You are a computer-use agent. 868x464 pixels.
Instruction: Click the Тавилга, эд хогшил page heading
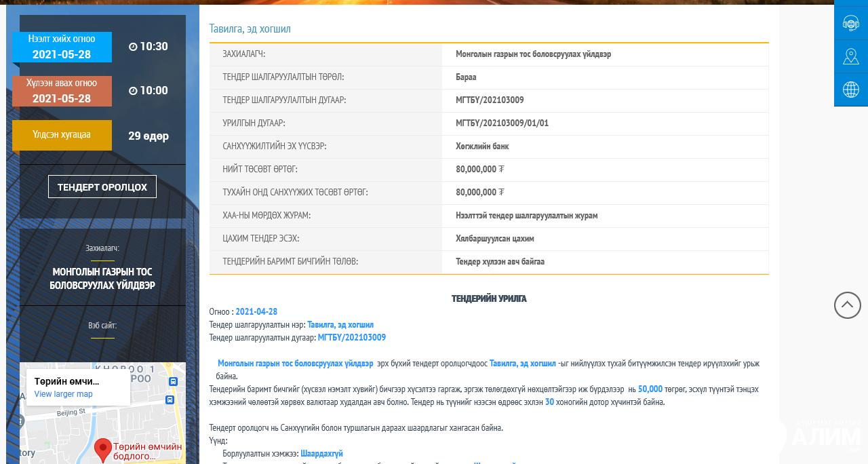click(250, 28)
